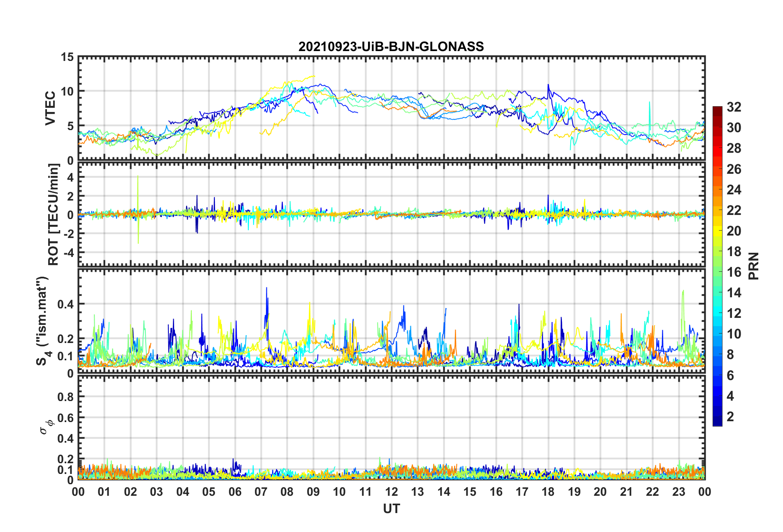The image size is (783, 532).
Task: Select the 21 hour tick on the UT axis
Action: 626,492
